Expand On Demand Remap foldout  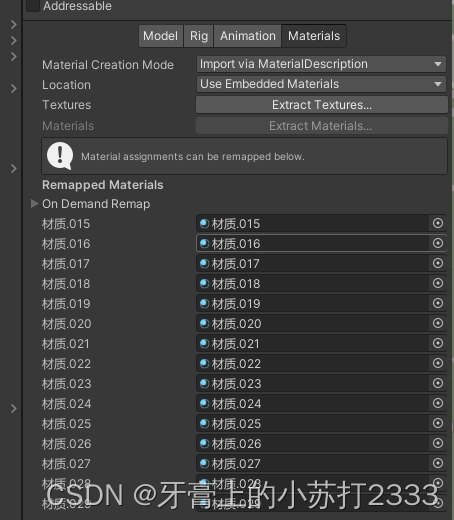tap(34, 203)
